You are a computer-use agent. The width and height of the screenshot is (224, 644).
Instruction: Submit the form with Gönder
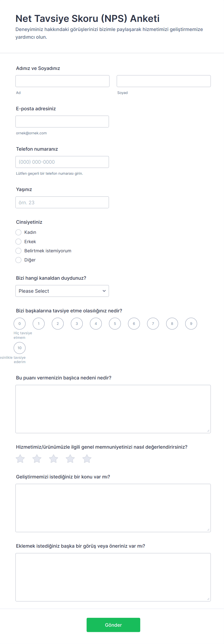[x=113, y=625]
